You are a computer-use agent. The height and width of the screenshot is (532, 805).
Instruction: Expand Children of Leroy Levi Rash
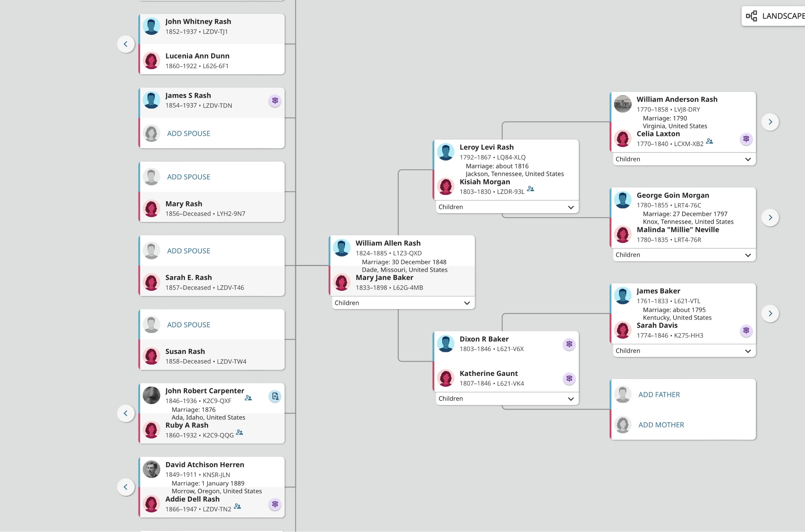(571, 207)
